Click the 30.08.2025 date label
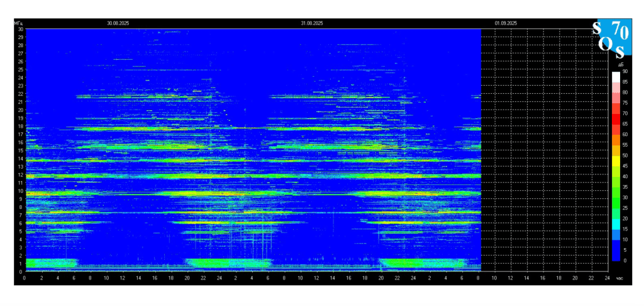 pyautogui.click(x=118, y=23)
